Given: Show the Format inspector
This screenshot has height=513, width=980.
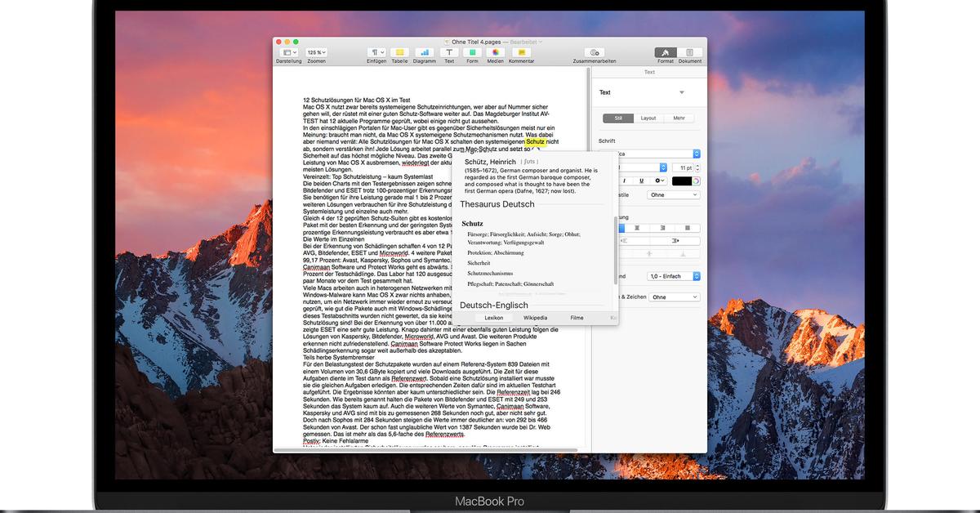Looking at the screenshot, I should pyautogui.click(x=666, y=52).
